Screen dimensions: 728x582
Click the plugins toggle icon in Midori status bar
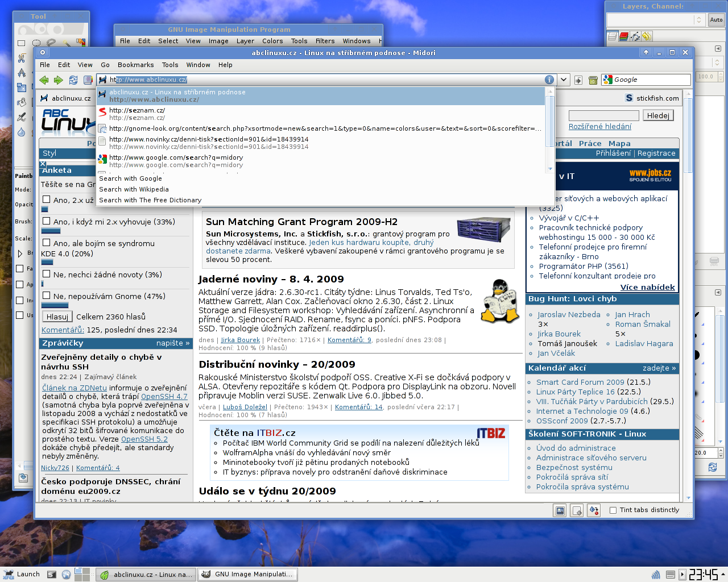point(594,510)
